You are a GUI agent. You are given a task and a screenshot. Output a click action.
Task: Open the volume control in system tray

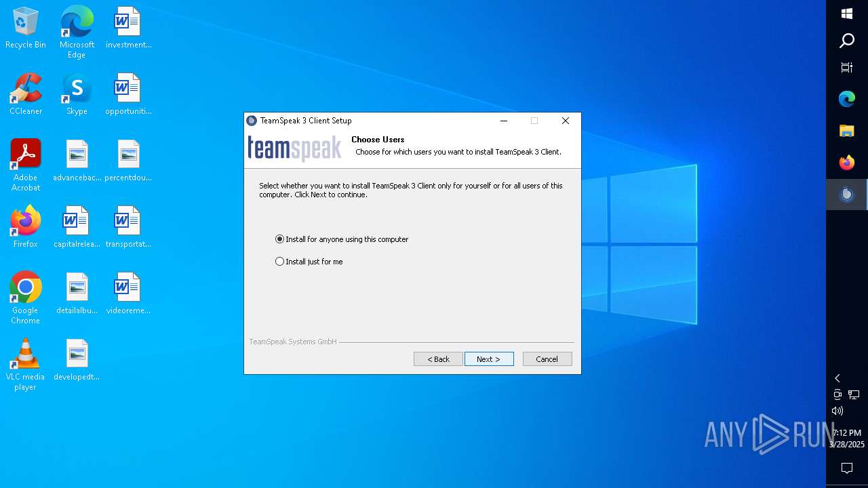pos(837,411)
